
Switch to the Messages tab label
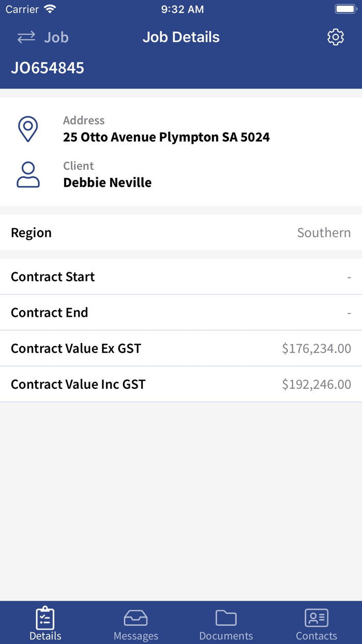point(135,636)
